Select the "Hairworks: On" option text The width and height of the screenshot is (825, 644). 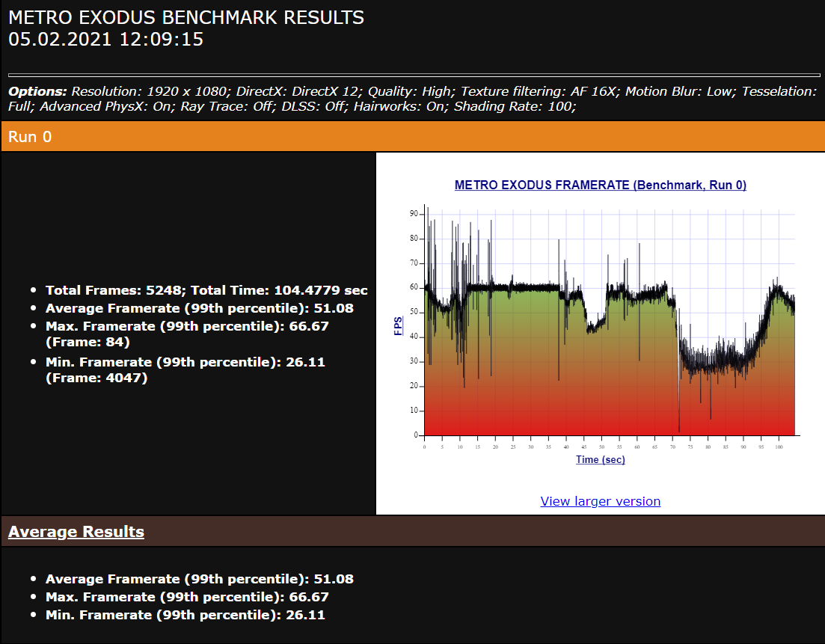399,107
